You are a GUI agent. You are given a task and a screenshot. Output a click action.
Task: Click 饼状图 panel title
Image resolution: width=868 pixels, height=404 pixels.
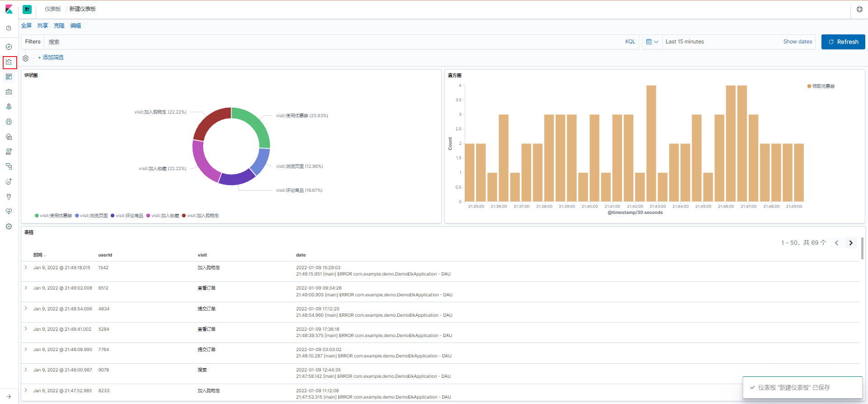pyautogui.click(x=31, y=76)
